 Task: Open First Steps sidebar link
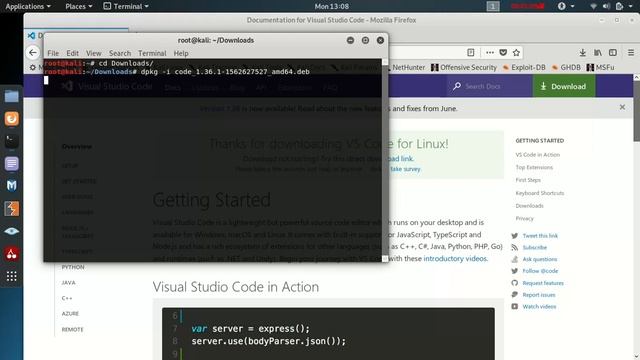[x=528, y=180]
